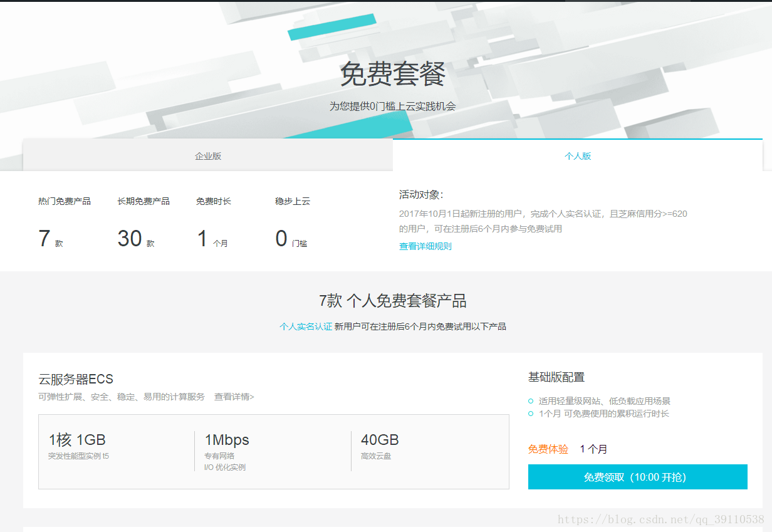
Task: Switch to the 企业版 tab
Action: coord(208,156)
